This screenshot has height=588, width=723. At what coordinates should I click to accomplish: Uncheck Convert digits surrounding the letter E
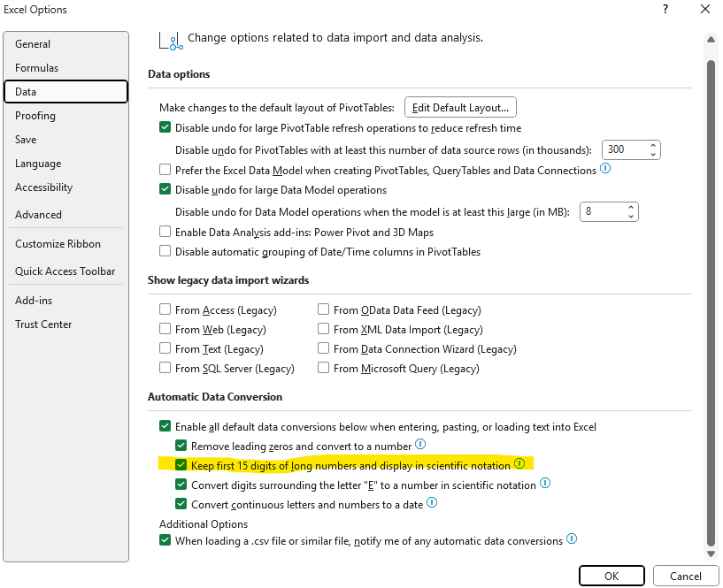[181, 485]
